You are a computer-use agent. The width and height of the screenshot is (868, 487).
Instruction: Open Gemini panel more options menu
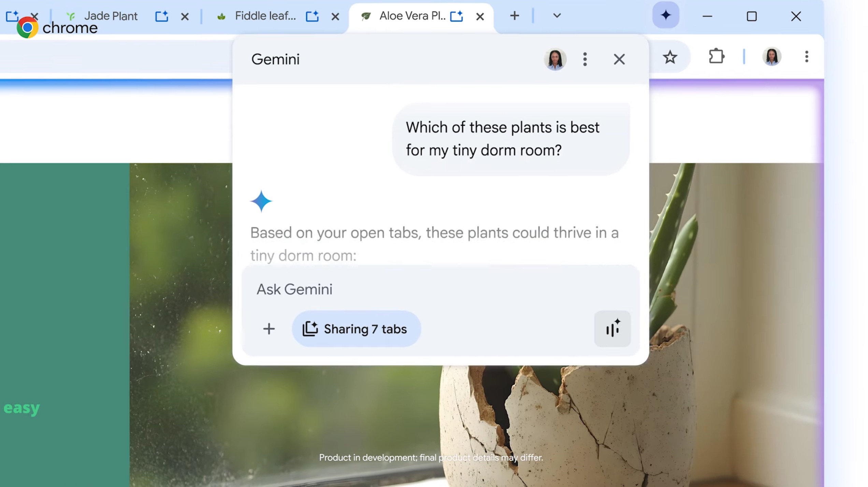[x=585, y=59]
